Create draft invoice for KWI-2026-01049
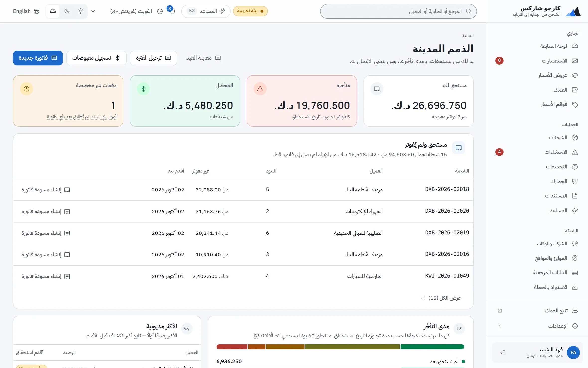The image size is (588, 368). coord(46,276)
